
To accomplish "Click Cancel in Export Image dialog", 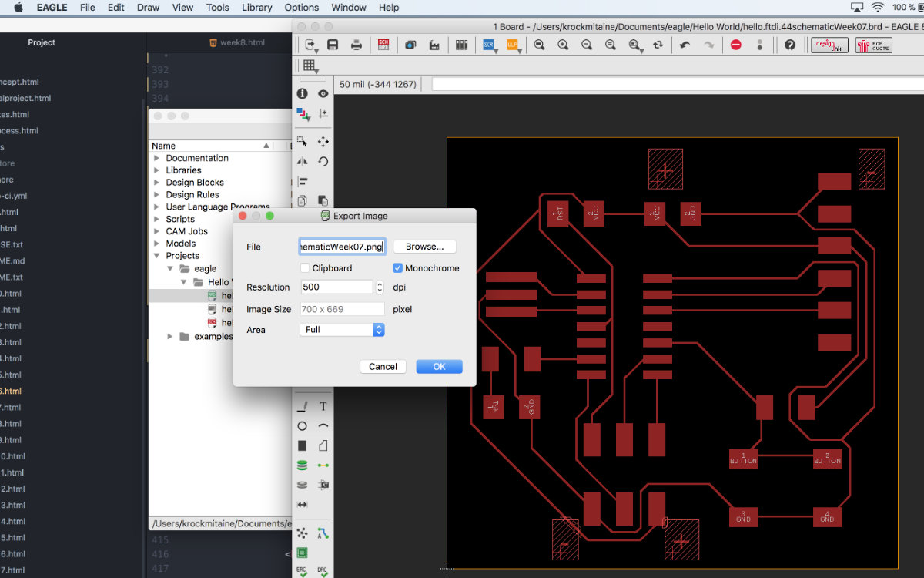I will click(383, 366).
